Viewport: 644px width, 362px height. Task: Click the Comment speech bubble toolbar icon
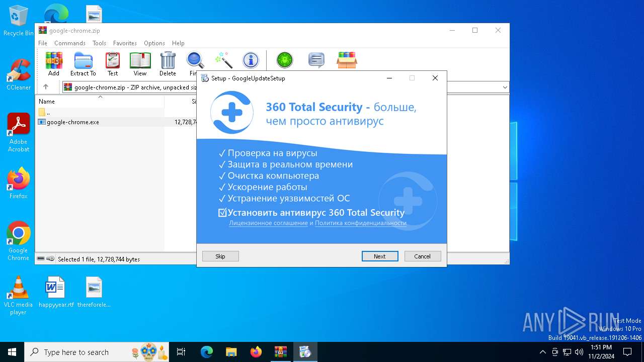(x=316, y=60)
